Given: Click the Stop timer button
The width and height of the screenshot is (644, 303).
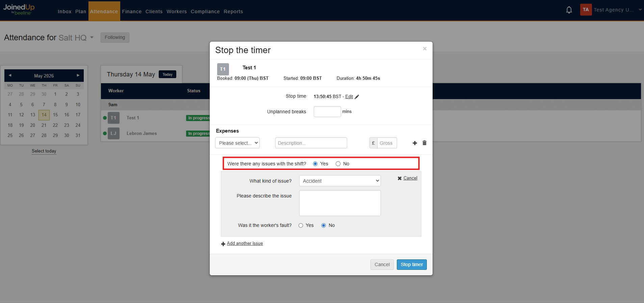Looking at the screenshot, I should [x=412, y=264].
